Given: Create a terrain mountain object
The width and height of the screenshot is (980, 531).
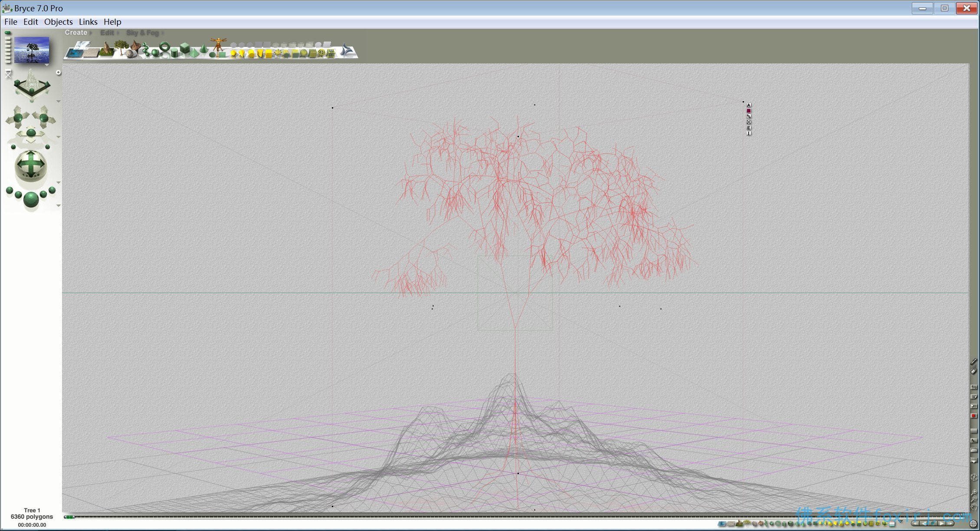Looking at the screenshot, I should click(x=106, y=49).
